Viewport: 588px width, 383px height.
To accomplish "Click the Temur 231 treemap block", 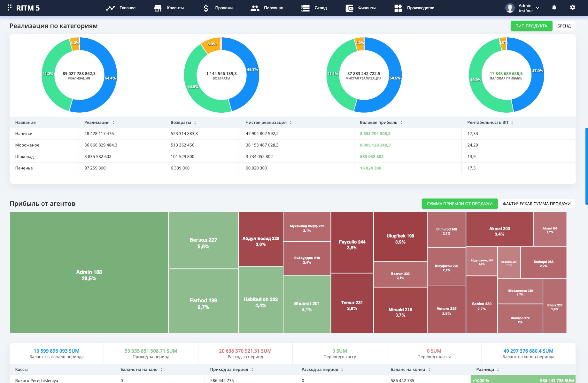I will 352,303.
